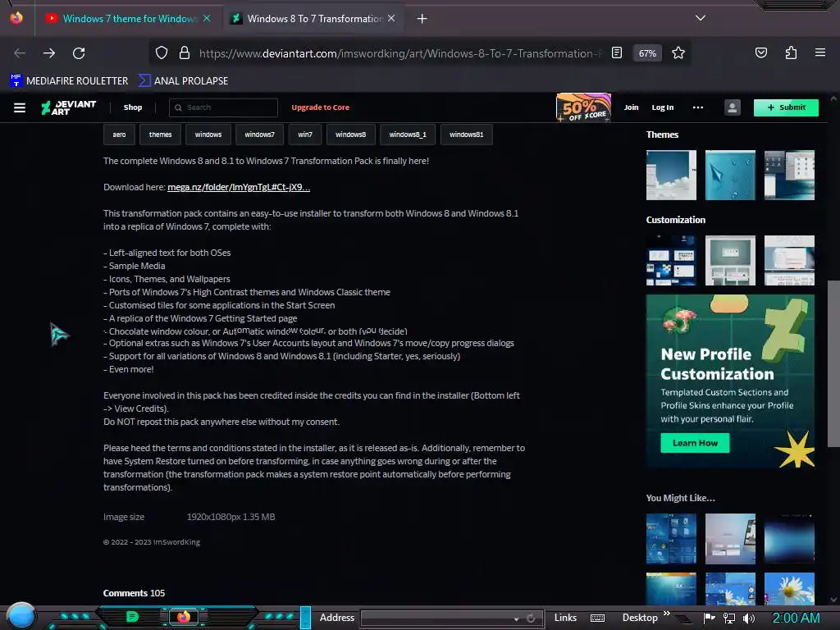Go back with the browser back arrow
Screen dimensions: 840x630
click(x=20, y=53)
